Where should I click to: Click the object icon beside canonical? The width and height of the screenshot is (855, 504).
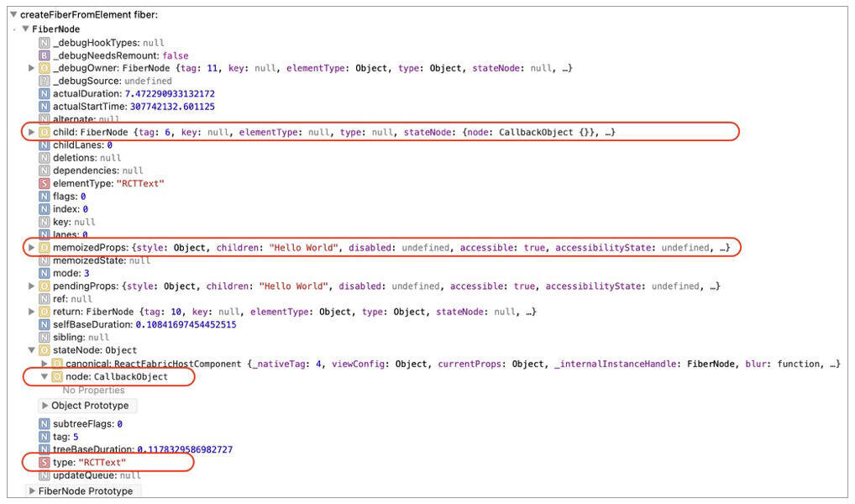pyautogui.click(x=57, y=364)
